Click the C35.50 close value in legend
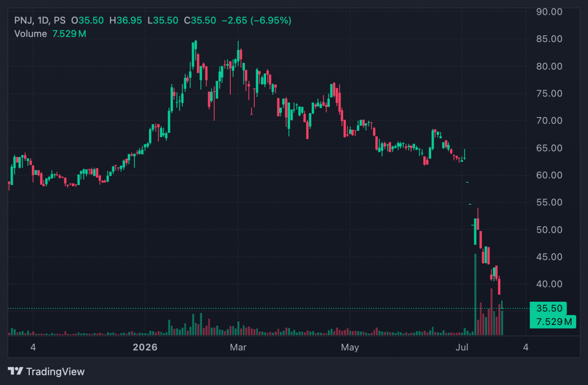 pyautogui.click(x=200, y=21)
